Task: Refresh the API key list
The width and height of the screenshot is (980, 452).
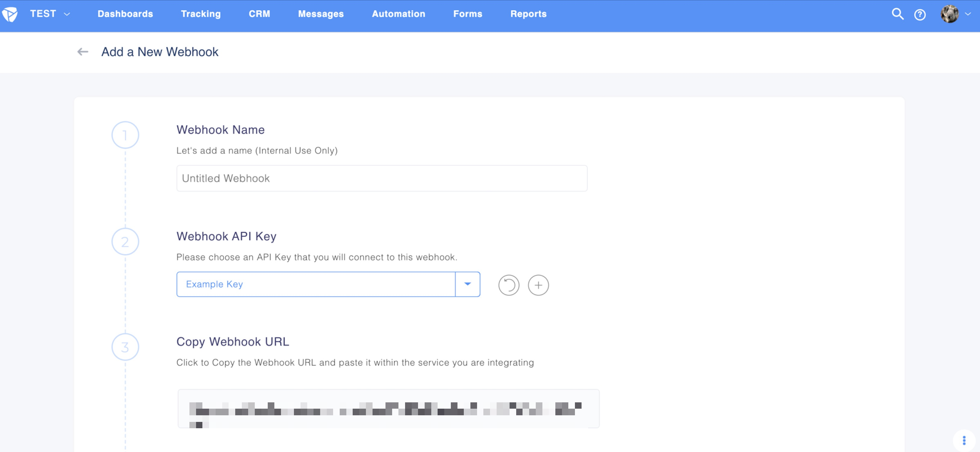Action: (509, 285)
